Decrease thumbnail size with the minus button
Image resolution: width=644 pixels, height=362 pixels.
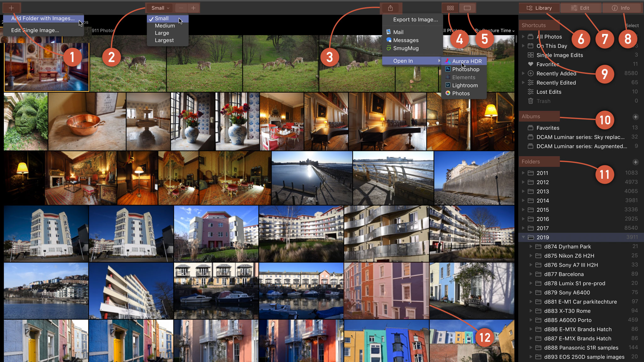coord(181,8)
